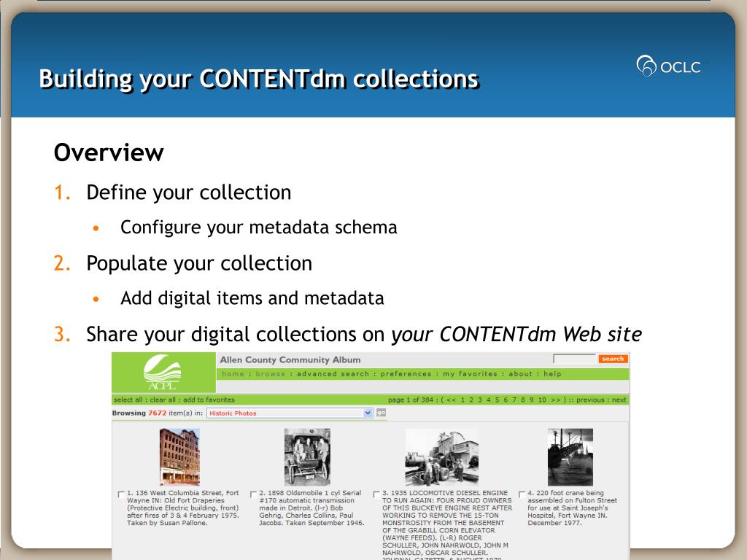Click the red 7672 item count
The width and height of the screenshot is (747, 560).
point(158,413)
